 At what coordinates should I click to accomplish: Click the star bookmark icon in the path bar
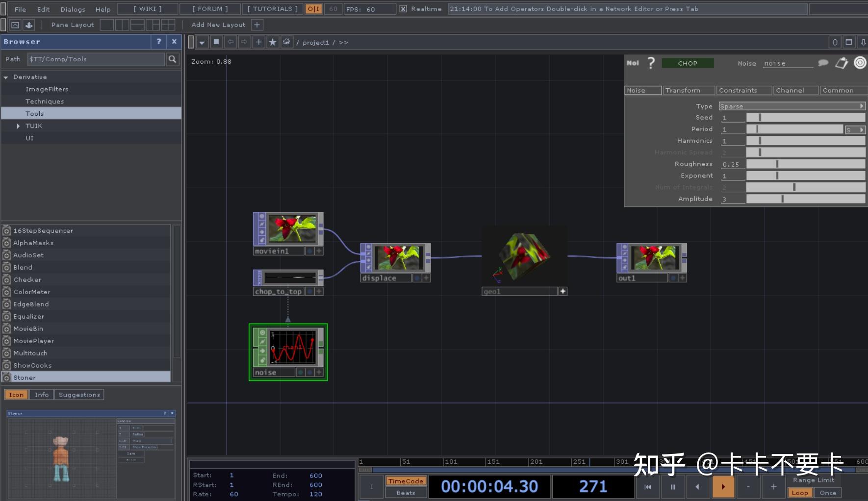click(273, 42)
